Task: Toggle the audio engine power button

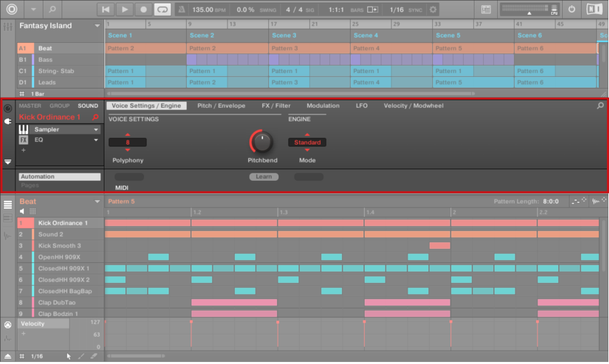Action: 572,9
